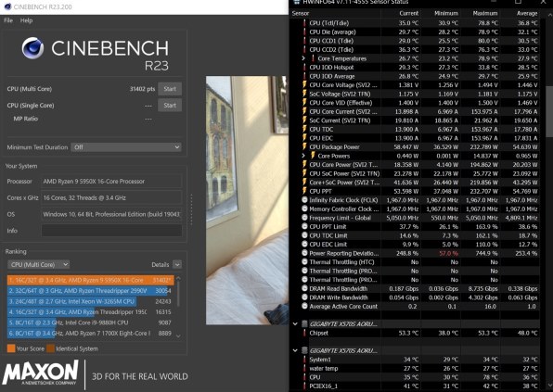553x392 pixels.
Task: Expand the Core Temperatures row in HWiNFO
Action: click(303, 58)
